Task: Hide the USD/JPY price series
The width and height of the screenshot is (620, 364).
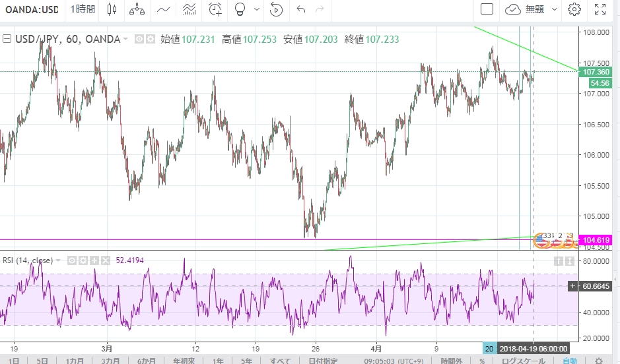Action: pyautogui.click(x=139, y=39)
